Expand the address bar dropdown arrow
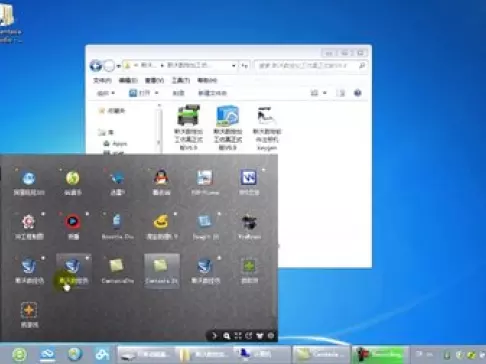 pyautogui.click(x=234, y=66)
